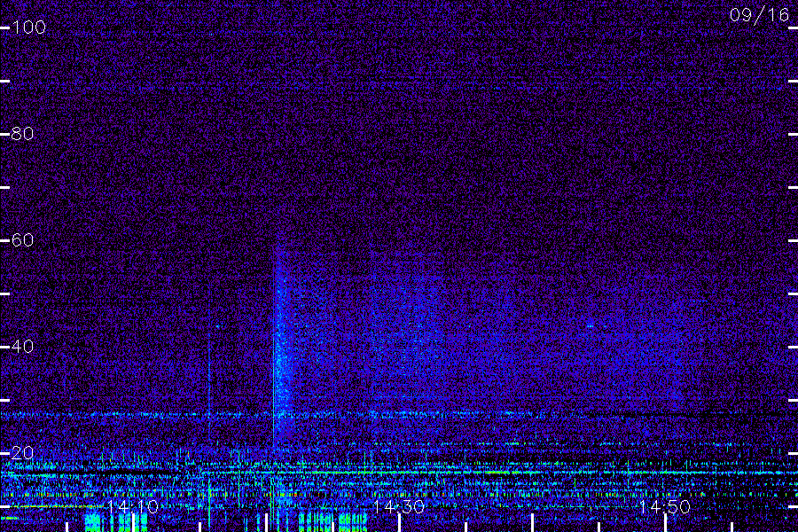Click the 20 frequency axis label
Image resolution: width=798 pixels, height=532 pixels.
pyautogui.click(x=23, y=452)
